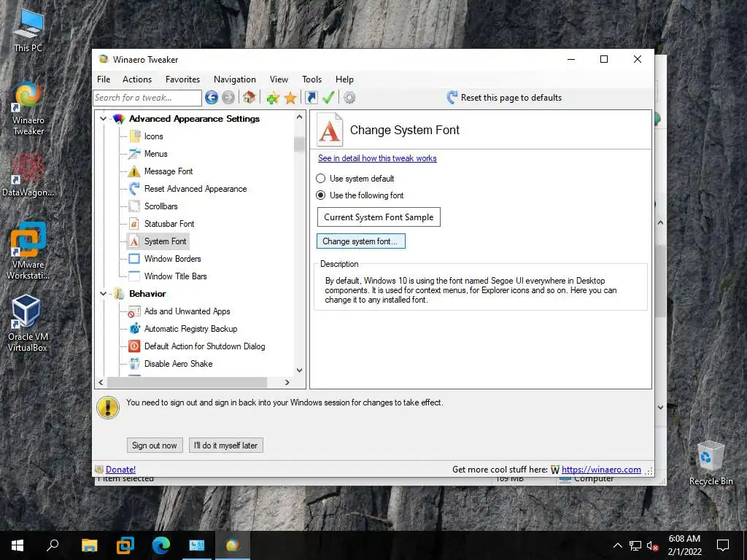Go to the Home page icon
Screen dimensions: 747x560
(249, 98)
